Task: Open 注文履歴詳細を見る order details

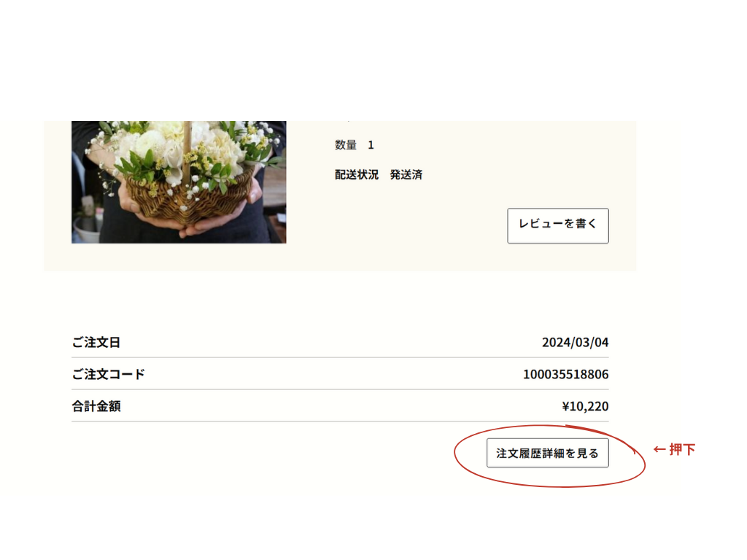Action: (547, 454)
